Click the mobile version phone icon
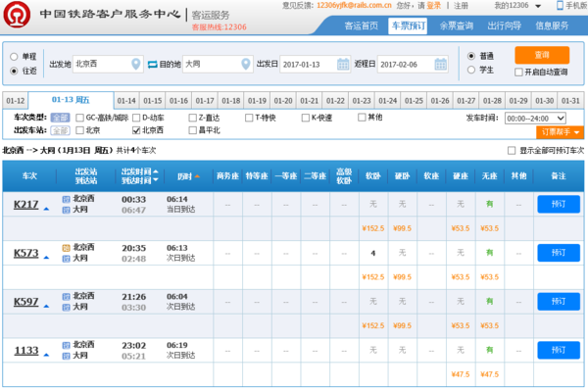The image size is (588, 390). click(x=560, y=5)
